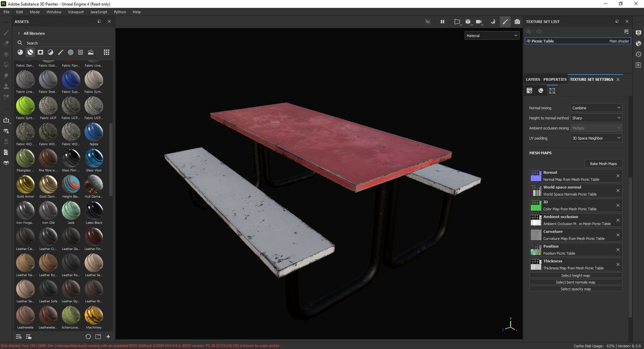Open the Python menu

[120, 12]
